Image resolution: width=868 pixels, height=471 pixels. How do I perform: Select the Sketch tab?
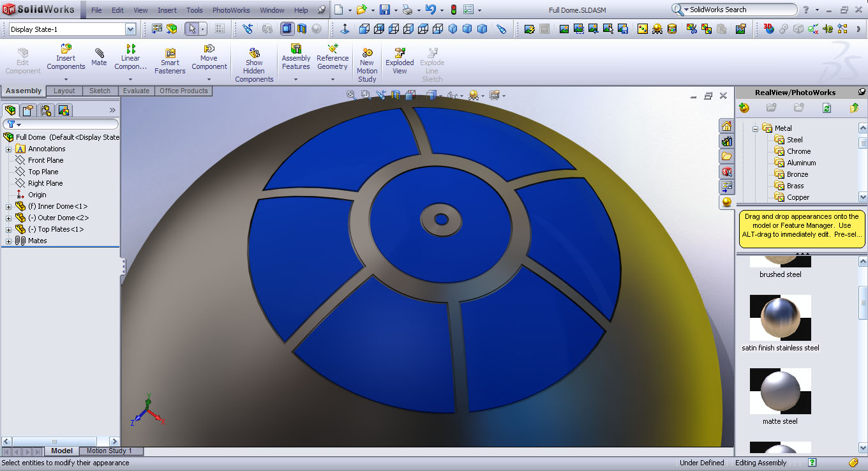coord(100,91)
